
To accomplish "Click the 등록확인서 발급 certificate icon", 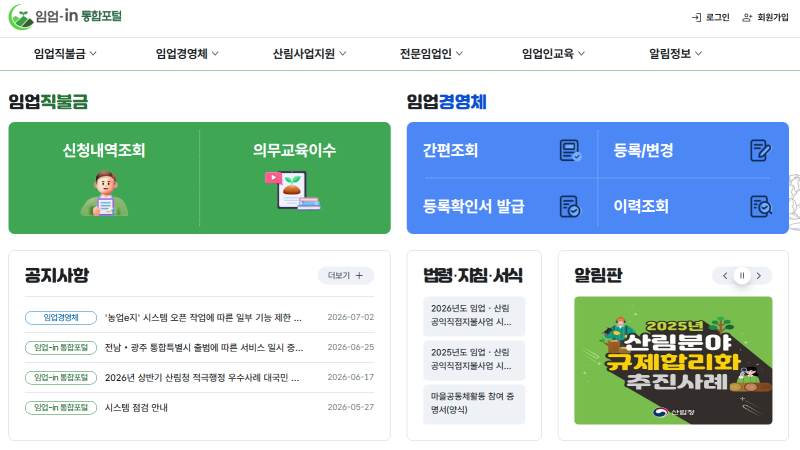I will click(x=570, y=207).
